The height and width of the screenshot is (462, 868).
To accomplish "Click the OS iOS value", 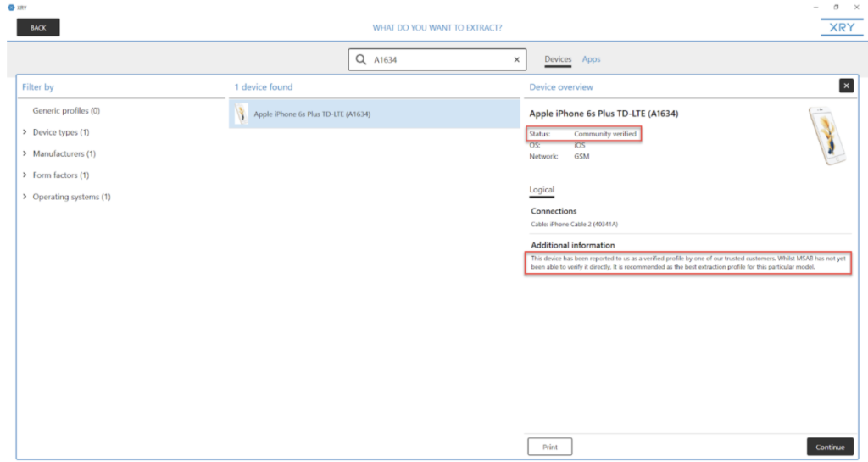I will coord(579,146).
